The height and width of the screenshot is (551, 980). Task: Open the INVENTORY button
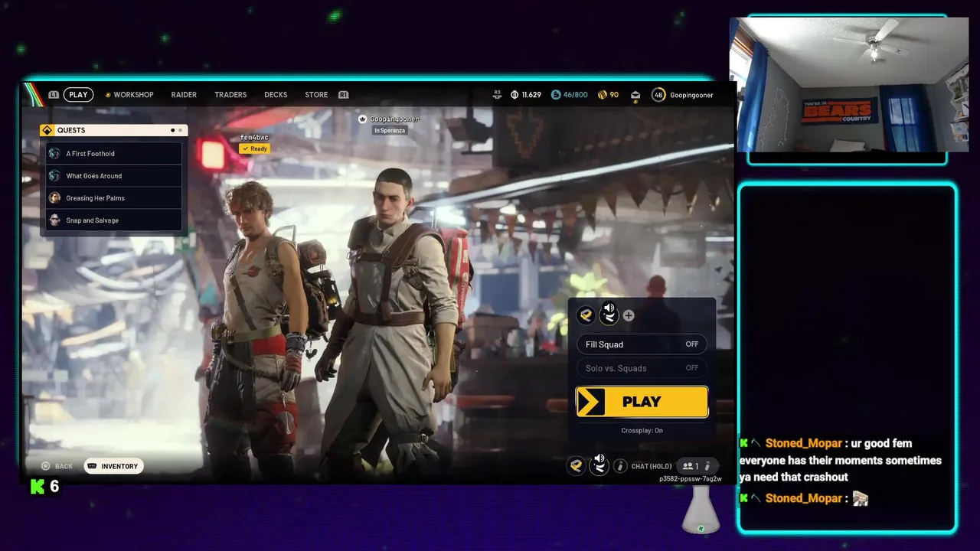tap(113, 466)
